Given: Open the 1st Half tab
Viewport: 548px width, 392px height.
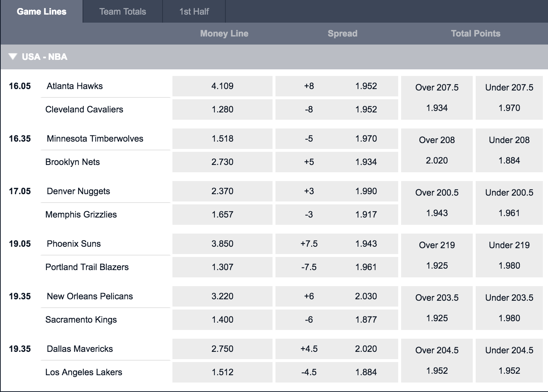Looking at the screenshot, I should coord(194,11).
